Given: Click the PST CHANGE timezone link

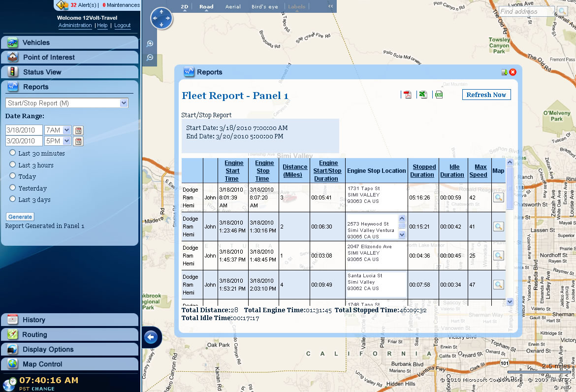Looking at the screenshot, I should [37, 389].
